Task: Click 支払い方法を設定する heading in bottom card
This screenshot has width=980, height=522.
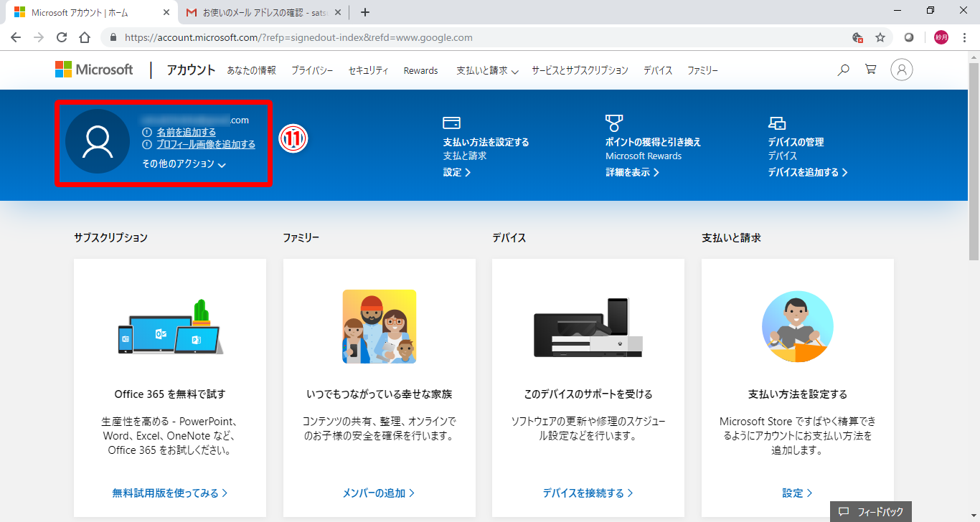Action: [798, 394]
